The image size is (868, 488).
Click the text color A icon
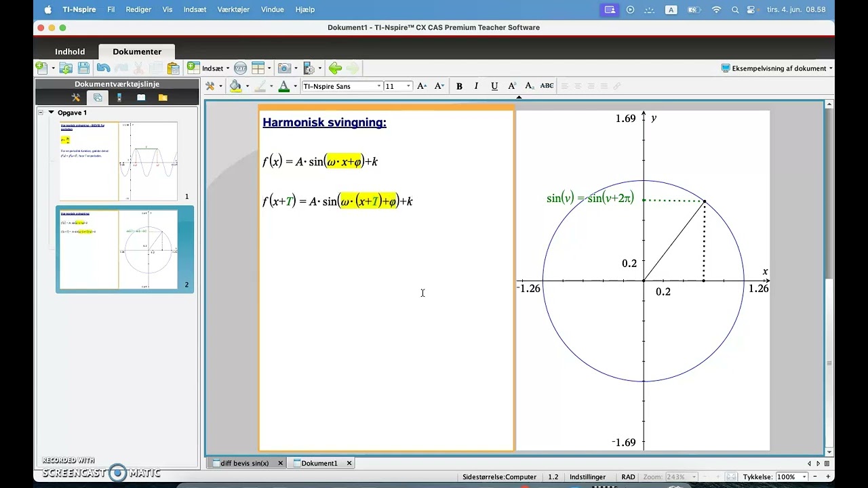coord(284,86)
